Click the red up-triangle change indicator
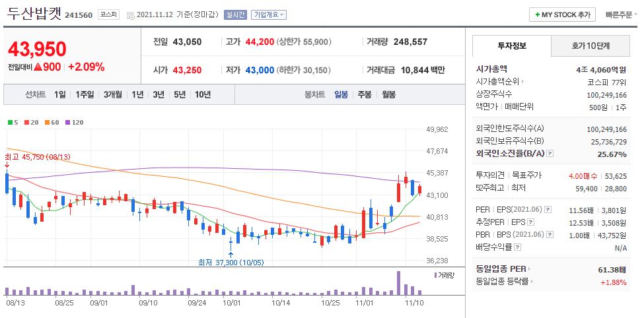Viewport: 644px width, 318px height. click(38, 67)
